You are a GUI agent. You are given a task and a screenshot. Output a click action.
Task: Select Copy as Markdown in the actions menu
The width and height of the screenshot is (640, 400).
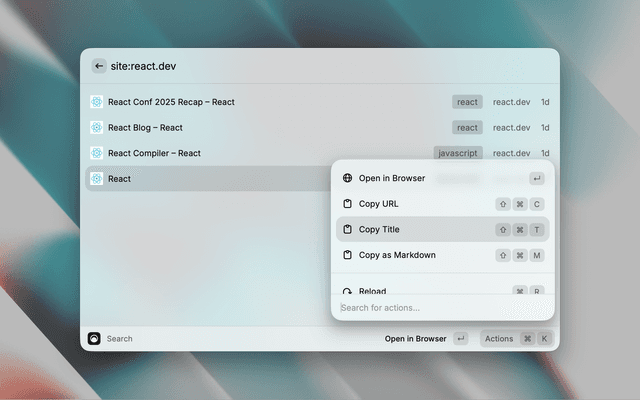tap(442, 255)
